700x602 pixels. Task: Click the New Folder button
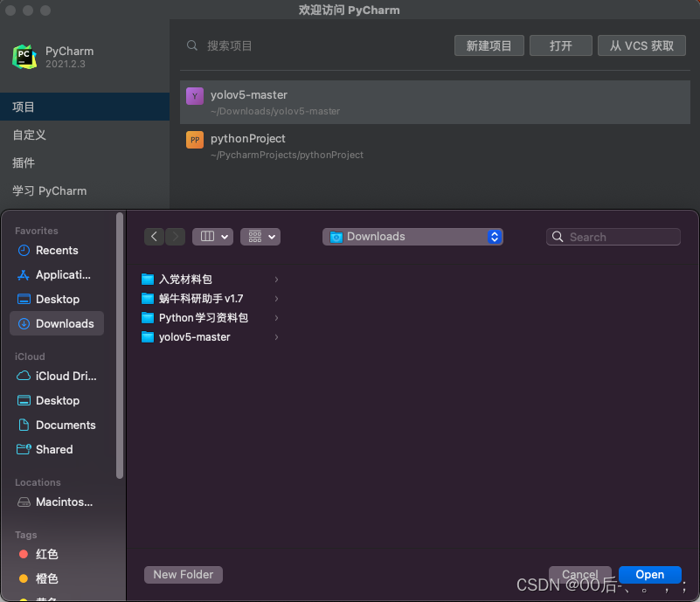coord(183,574)
